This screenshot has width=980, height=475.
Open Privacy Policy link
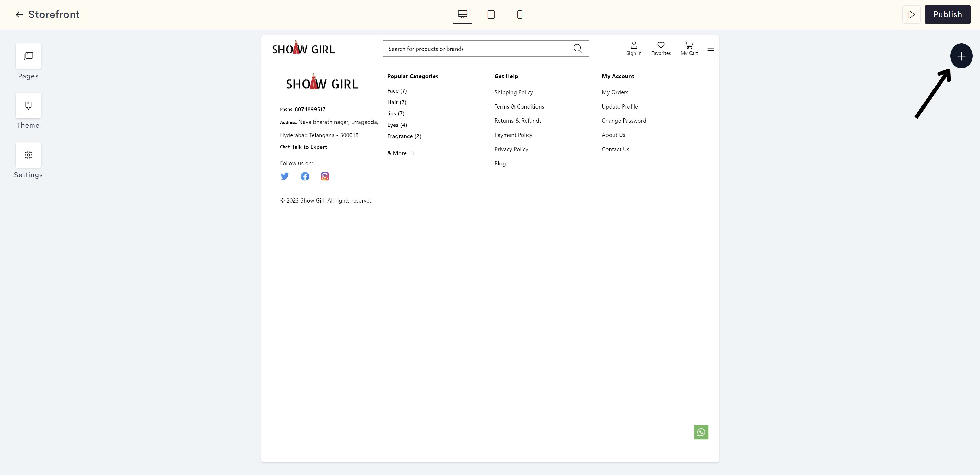(511, 149)
